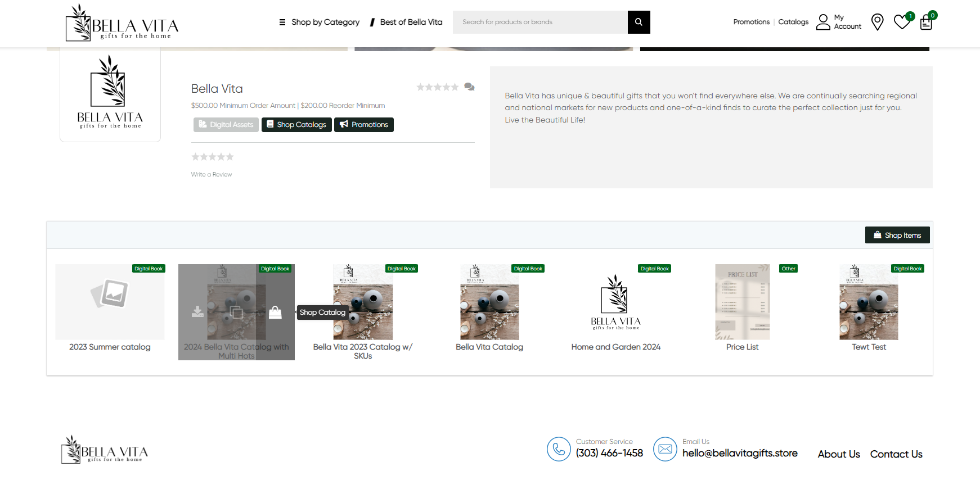Click the phone number (303) 466-1458
This screenshot has height=480, width=980.
609,453
